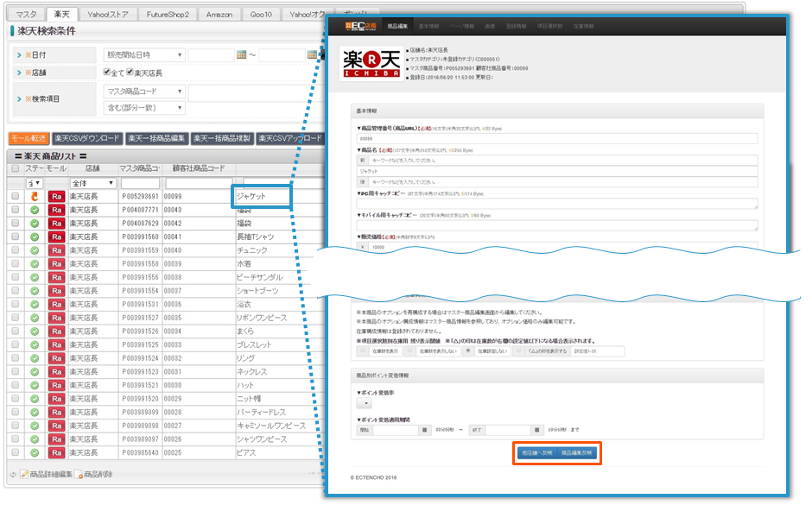This screenshot has width=812, height=505.
Task: Check the row checkbox for 長袖Tシャツ
Action: coord(15,237)
